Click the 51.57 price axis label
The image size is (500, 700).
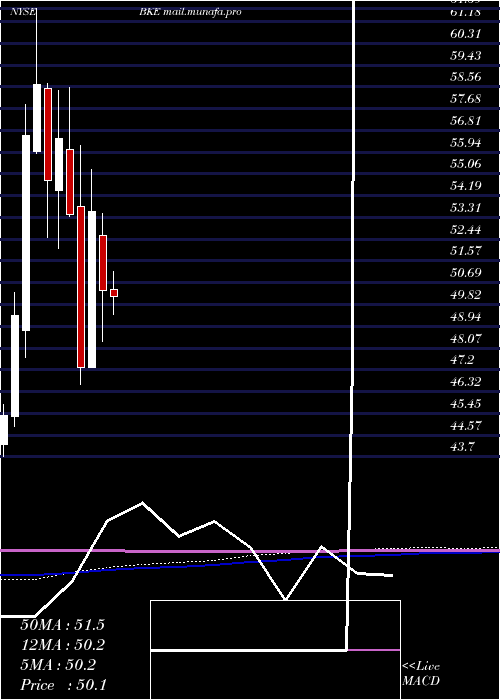(466, 251)
